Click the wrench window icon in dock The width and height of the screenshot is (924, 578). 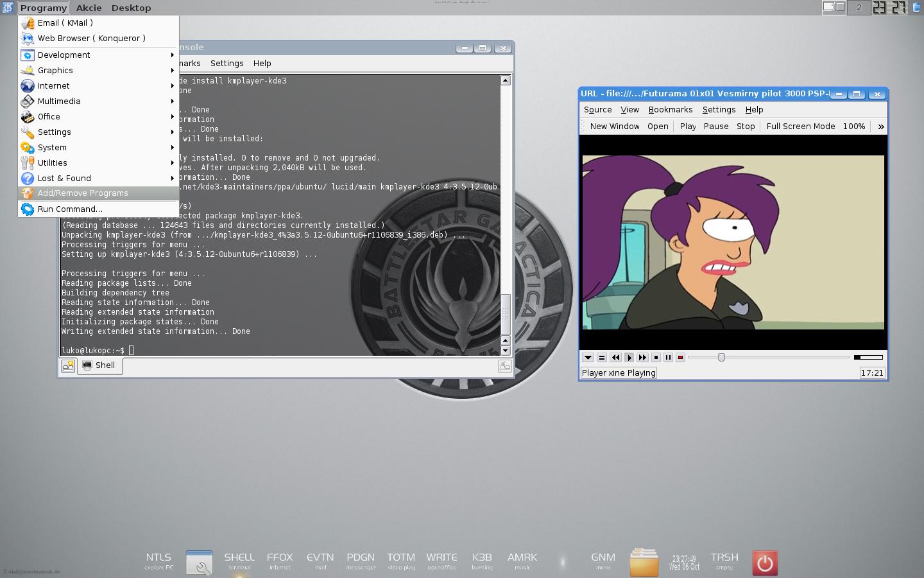point(199,562)
